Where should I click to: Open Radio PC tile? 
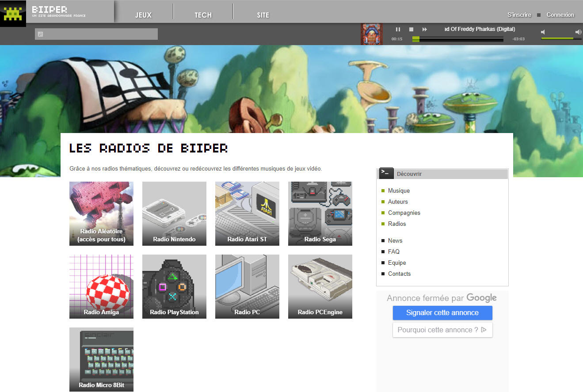247,286
